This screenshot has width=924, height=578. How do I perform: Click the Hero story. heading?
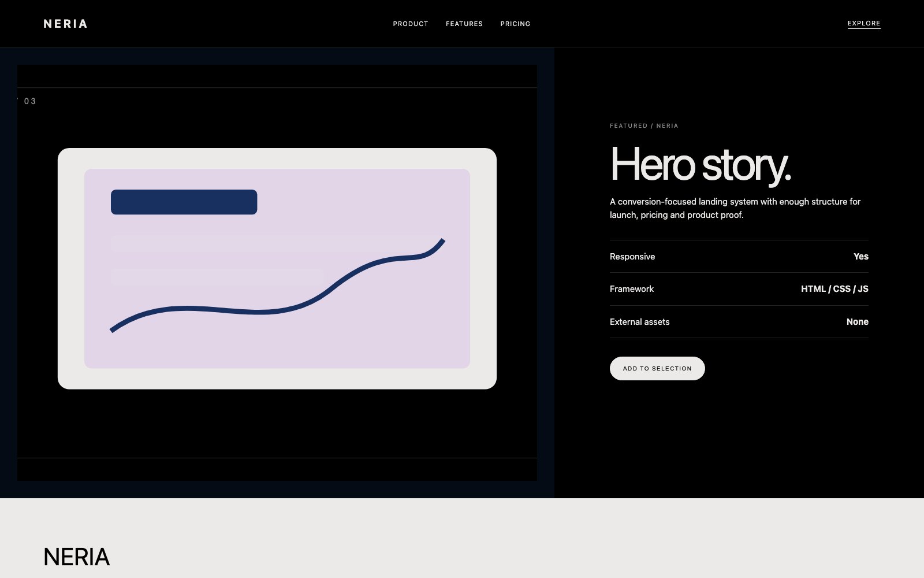click(700, 165)
